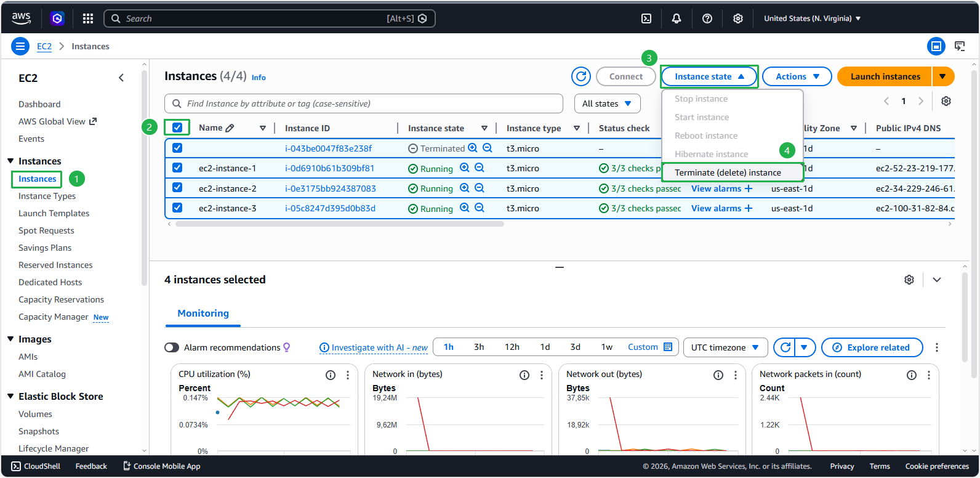The image size is (980, 478).
Task: Collapse the details panel with the chevron
Action: 937,280
